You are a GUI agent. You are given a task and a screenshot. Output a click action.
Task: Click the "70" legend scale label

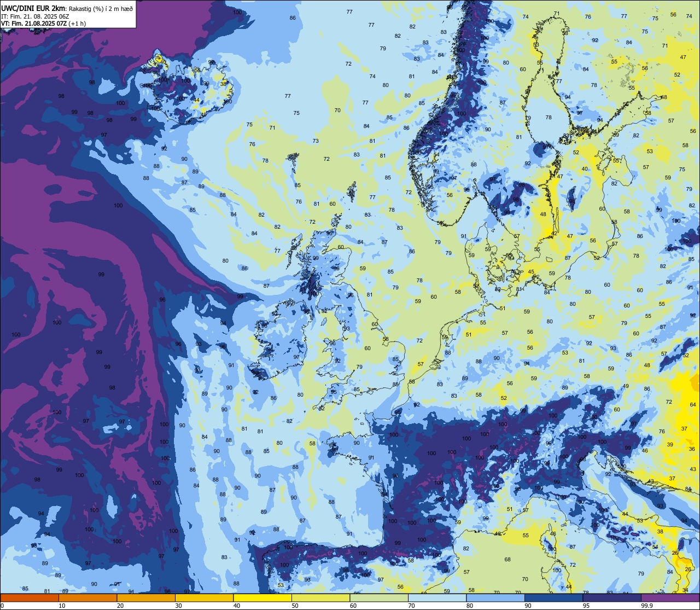411,606
